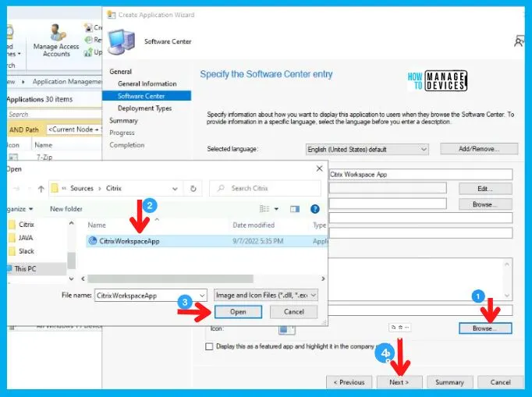Image resolution: width=532 pixels, height=397 pixels.
Task: Click the Previous button in wizard
Action: (349, 382)
